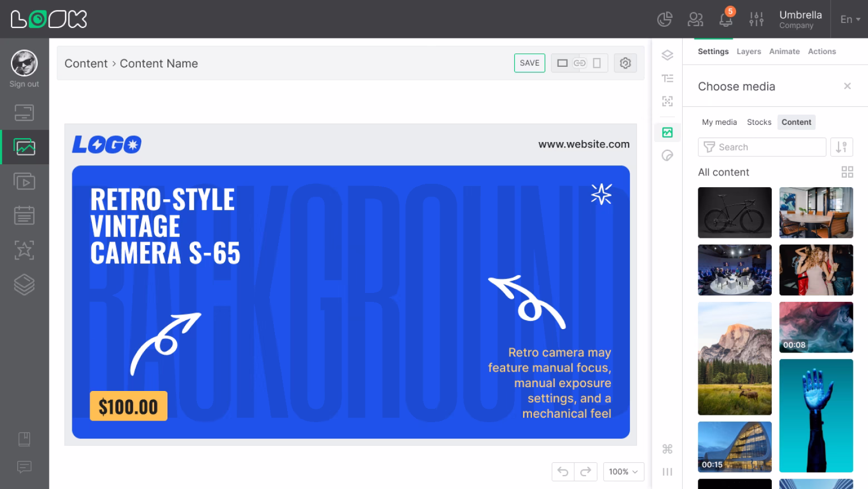
Task: Select the focus frame tool in the editor strip
Action: pyautogui.click(x=667, y=101)
